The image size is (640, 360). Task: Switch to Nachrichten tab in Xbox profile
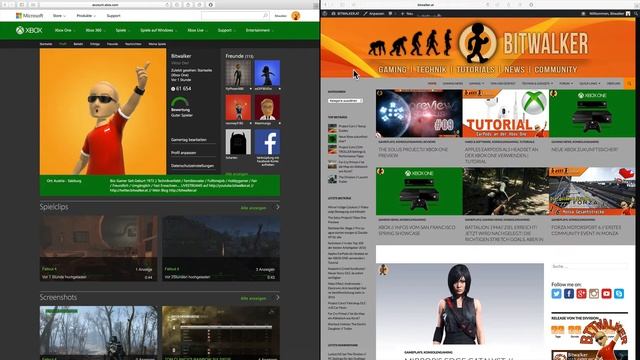coord(133,44)
